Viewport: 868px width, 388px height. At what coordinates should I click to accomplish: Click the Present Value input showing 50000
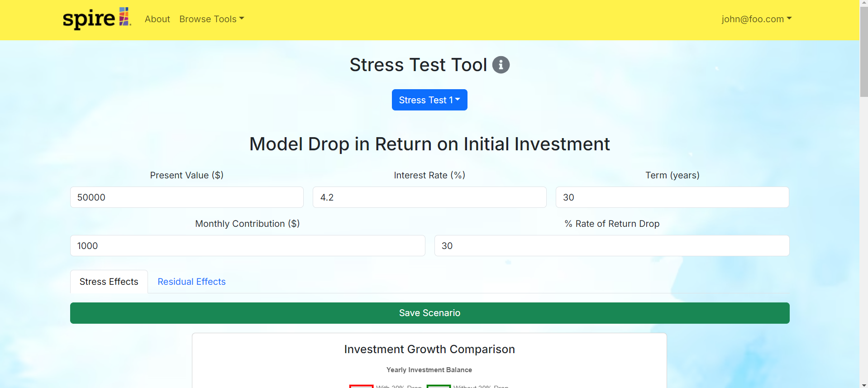pyautogui.click(x=187, y=197)
